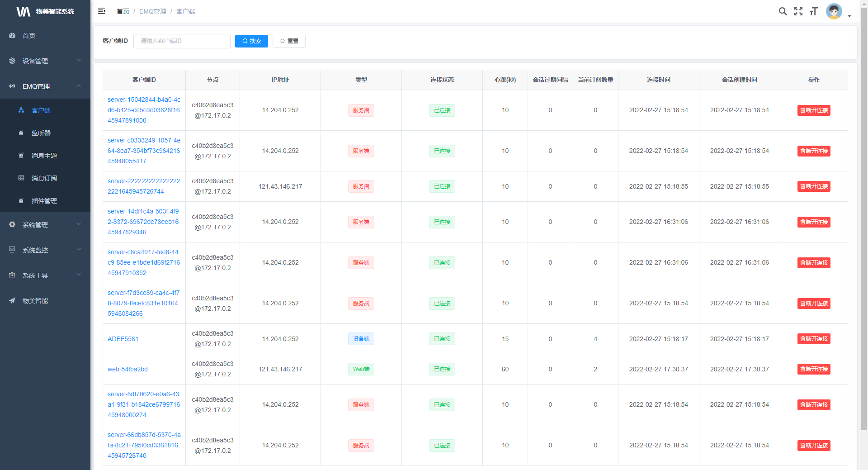Screen dimensions: 868x470
Task: Open the font size setting icon
Action: (x=813, y=11)
